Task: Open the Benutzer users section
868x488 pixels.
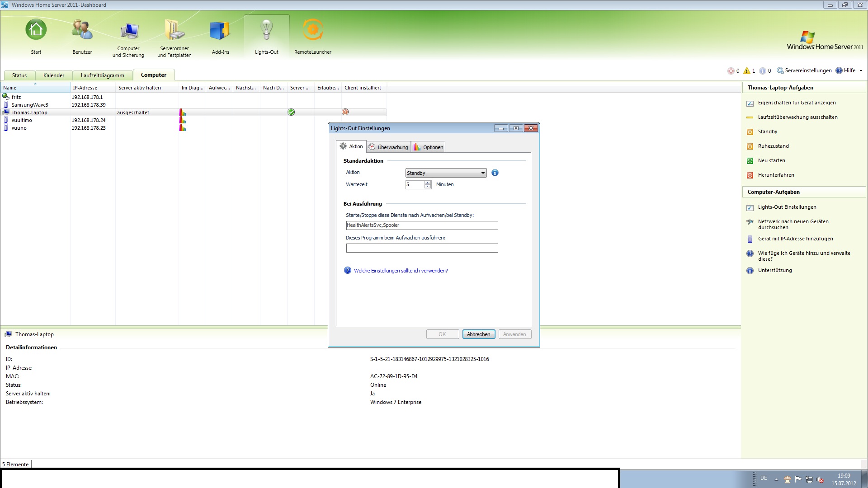Action: 82,30
